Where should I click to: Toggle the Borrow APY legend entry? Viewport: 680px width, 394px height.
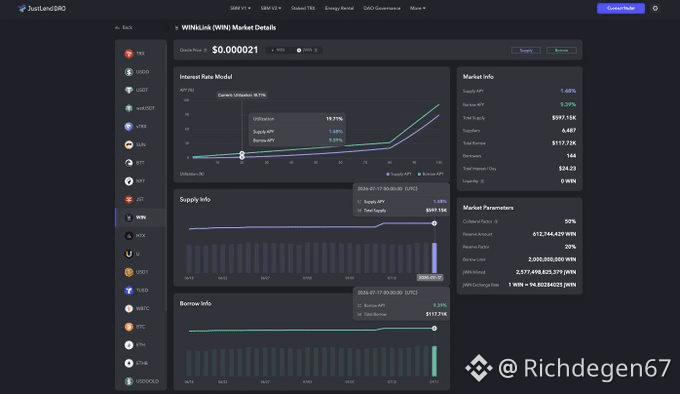tap(430, 174)
